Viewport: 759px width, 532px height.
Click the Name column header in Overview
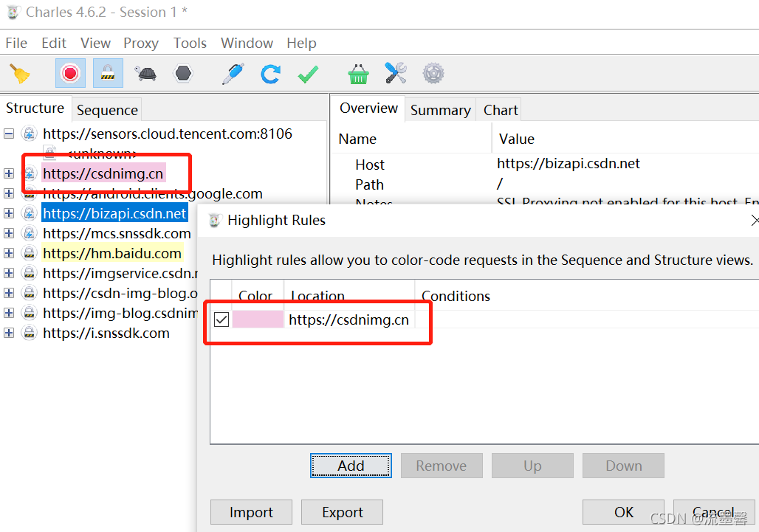(x=357, y=139)
